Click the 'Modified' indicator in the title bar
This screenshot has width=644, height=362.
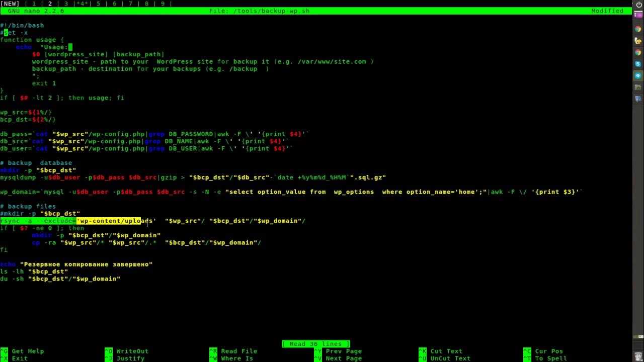click(607, 11)
